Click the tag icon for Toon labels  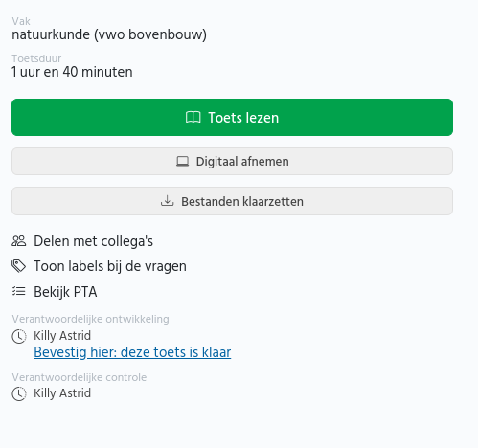coord(19,266)
